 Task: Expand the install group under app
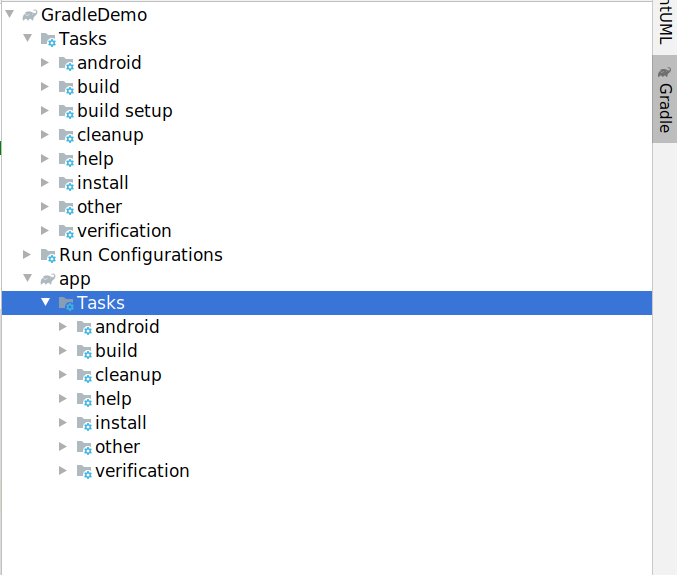63,423
